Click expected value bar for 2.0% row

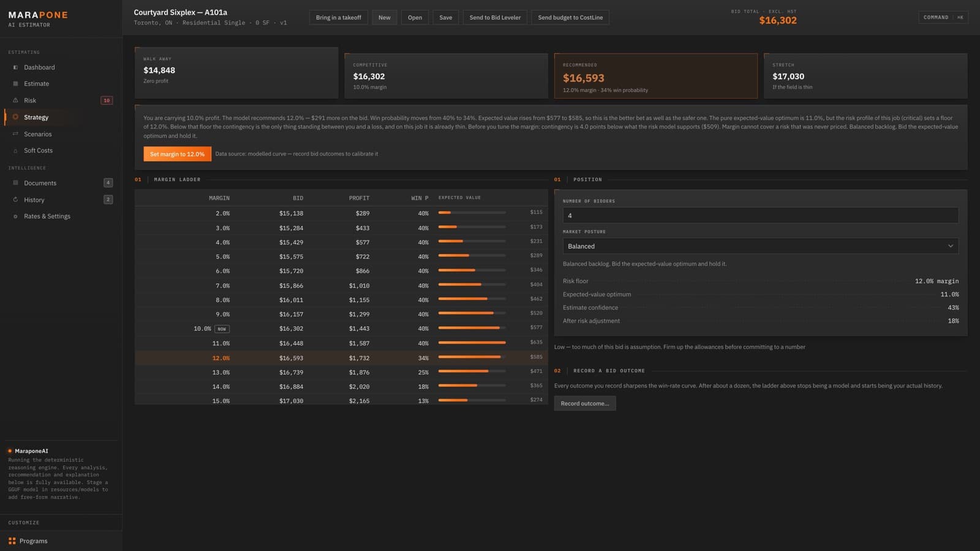tap(472, 213)
